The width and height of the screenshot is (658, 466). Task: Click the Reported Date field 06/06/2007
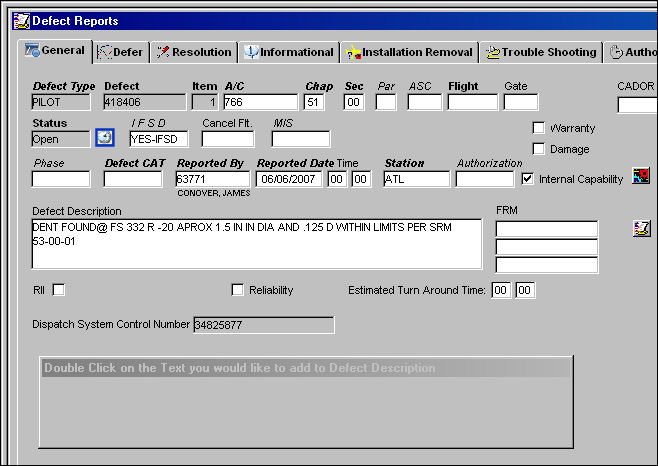[x=289, y=179]
